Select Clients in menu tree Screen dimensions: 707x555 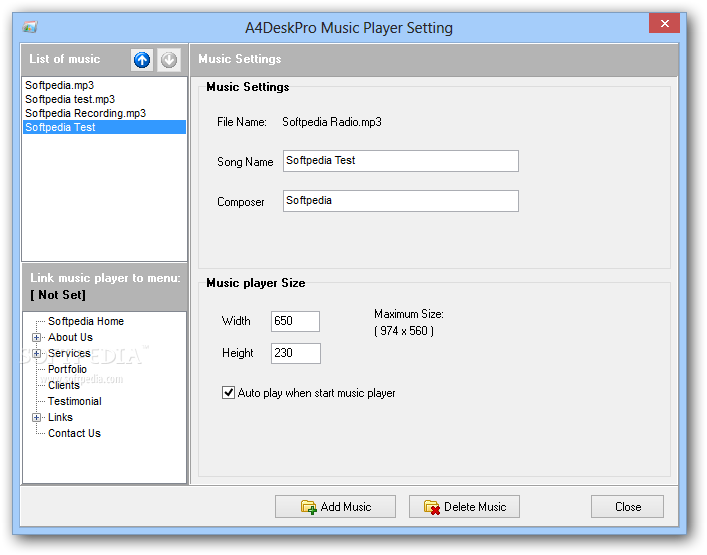click(x=64, y=385)
